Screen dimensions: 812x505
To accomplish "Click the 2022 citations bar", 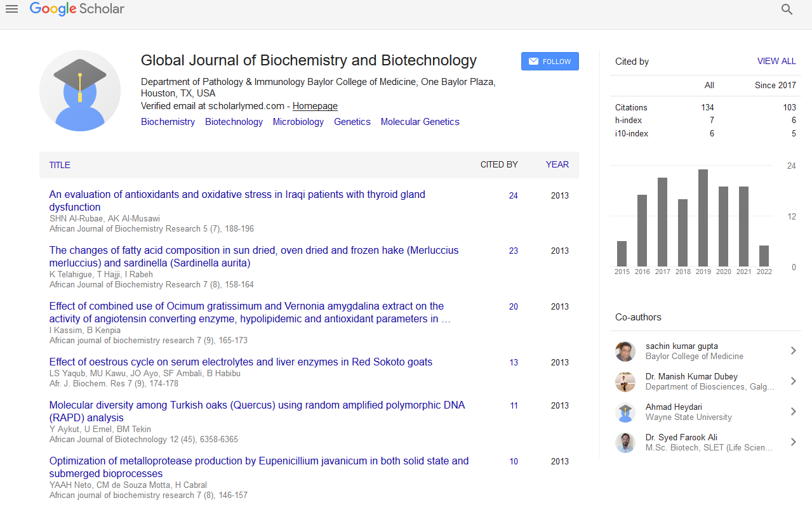I will [x=764, y=256].
